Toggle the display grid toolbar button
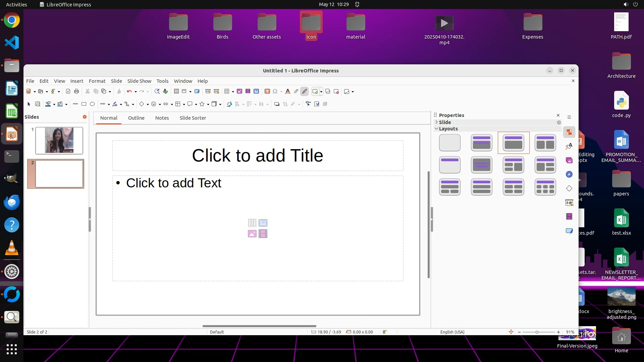 [x=176, y=91]
